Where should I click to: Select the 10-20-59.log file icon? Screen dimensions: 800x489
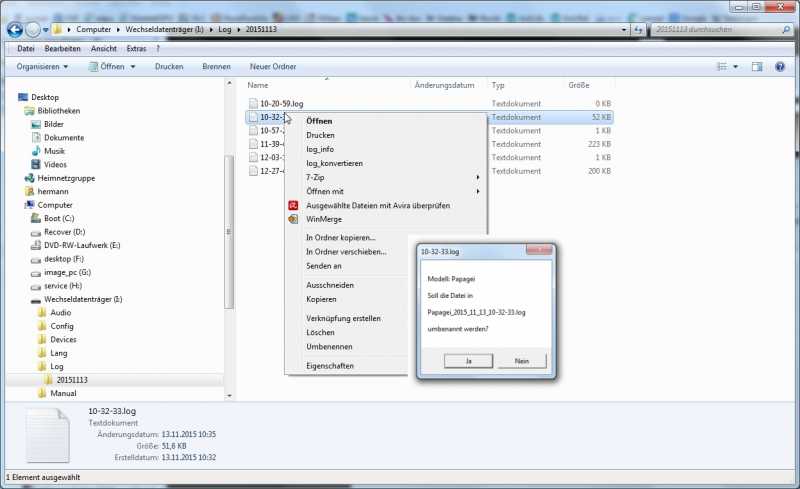[x=253, y=103]
